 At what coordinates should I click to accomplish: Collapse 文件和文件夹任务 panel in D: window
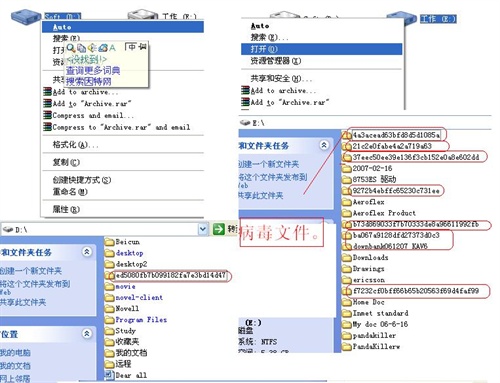coord(87,252)
